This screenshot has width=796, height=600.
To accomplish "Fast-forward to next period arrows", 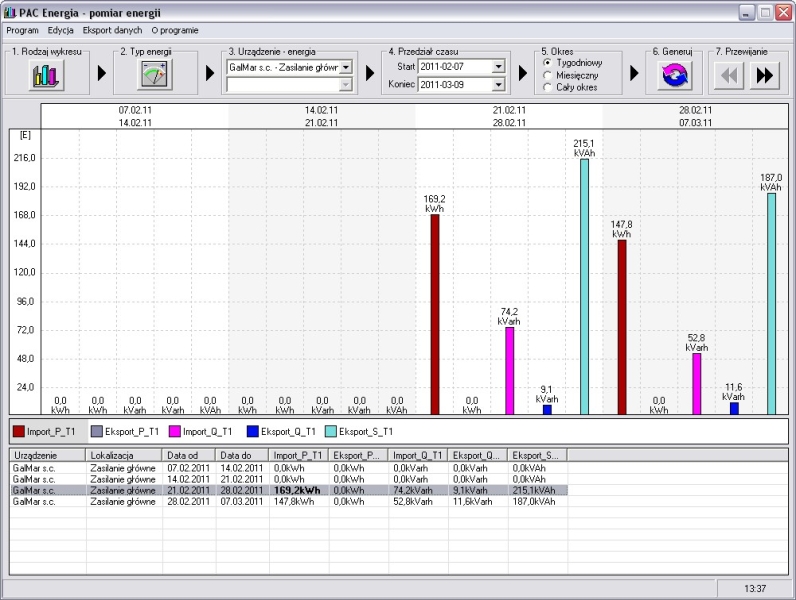I will [764, 76].
